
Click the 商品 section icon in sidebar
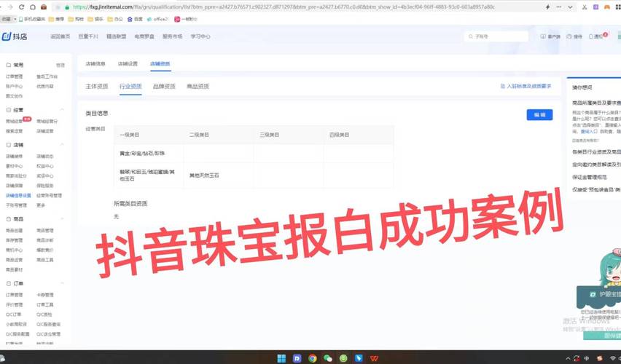(x=8, y=219)
